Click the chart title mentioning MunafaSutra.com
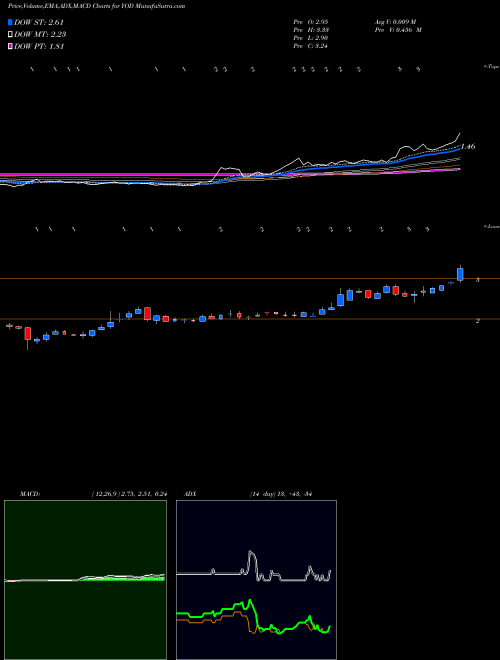The image size is (500, 660). [96, 6]
